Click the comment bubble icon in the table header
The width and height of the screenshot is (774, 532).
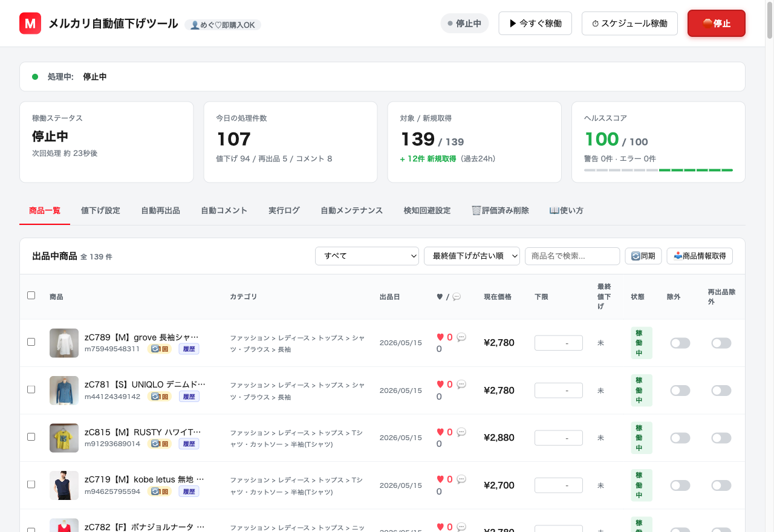pos(457,297)
